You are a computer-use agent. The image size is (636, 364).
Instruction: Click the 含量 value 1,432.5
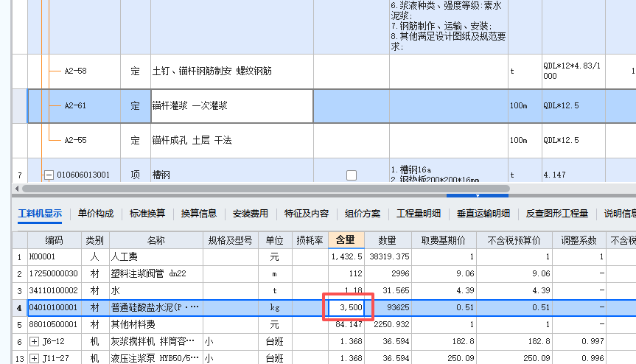[347, 256]
